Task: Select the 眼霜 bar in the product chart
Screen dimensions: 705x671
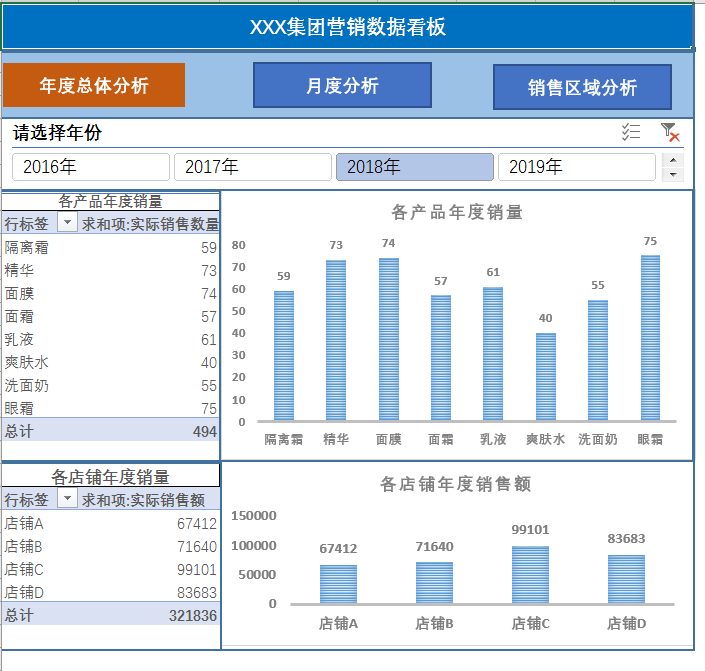Action: [x=650, y=338]
